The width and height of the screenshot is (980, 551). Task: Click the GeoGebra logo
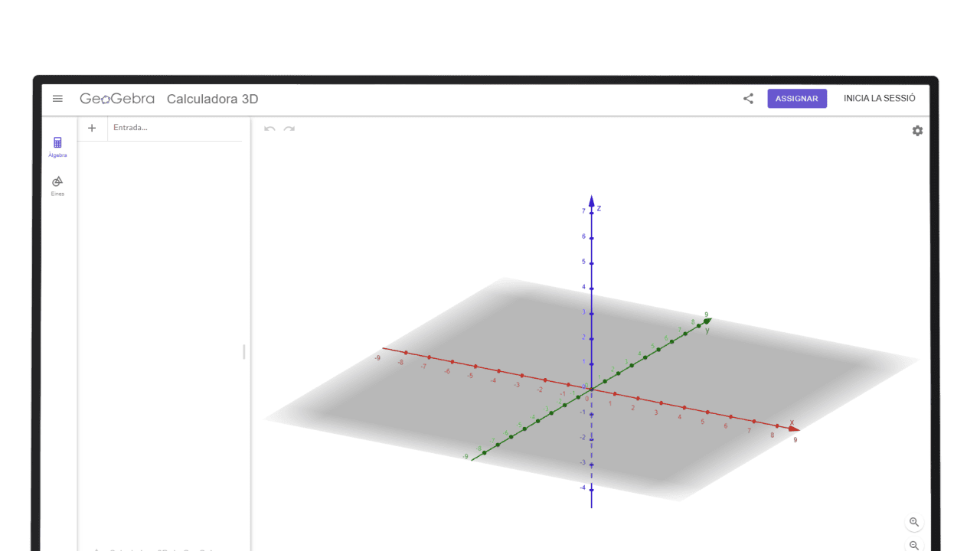pyautogui.click(x=116, y=98)
